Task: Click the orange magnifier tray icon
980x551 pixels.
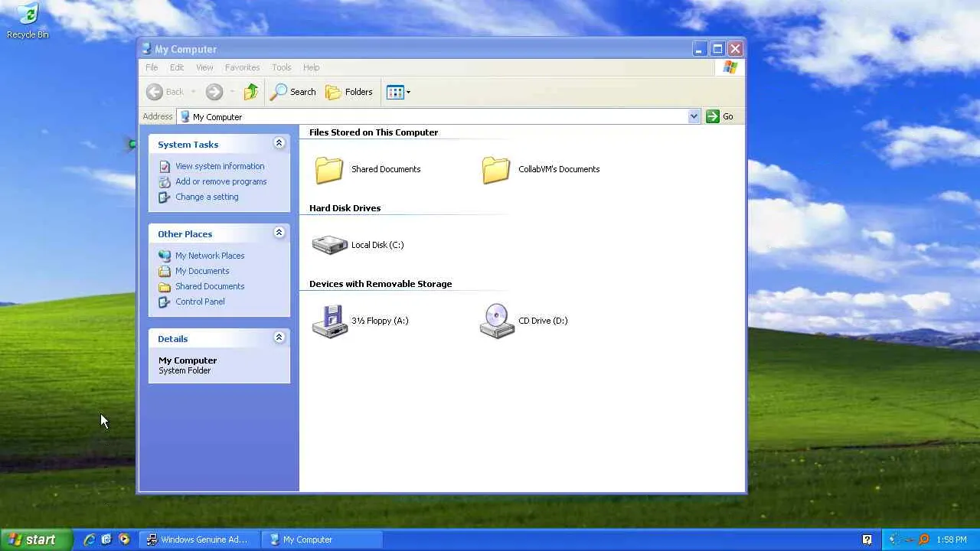Action: (x=924, y=540)
